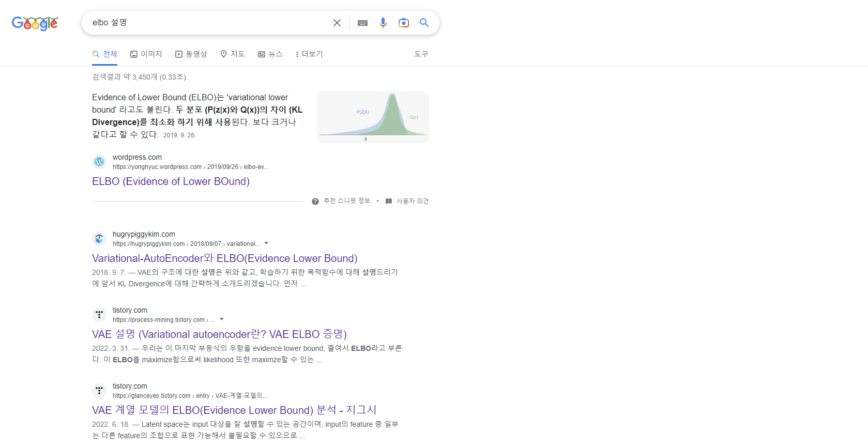Open the P(Z|X) distribution graph thumbnail
The height and width of the screenshot is (448, 868).
[373, 117]
